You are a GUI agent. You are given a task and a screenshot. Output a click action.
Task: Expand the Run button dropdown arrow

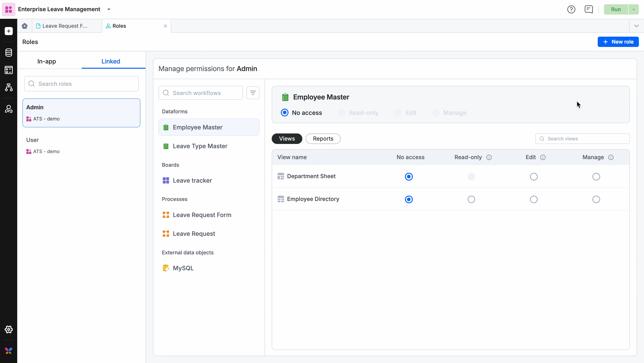[x=633, y=9]
